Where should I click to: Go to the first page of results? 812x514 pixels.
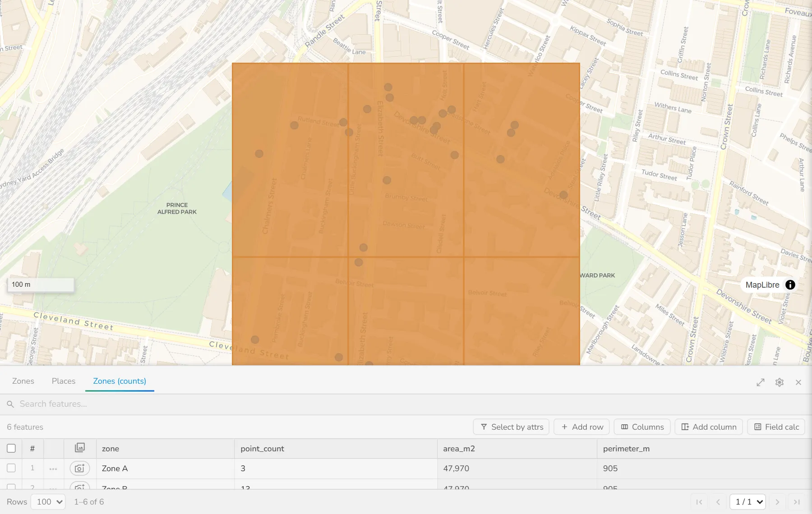699,502
